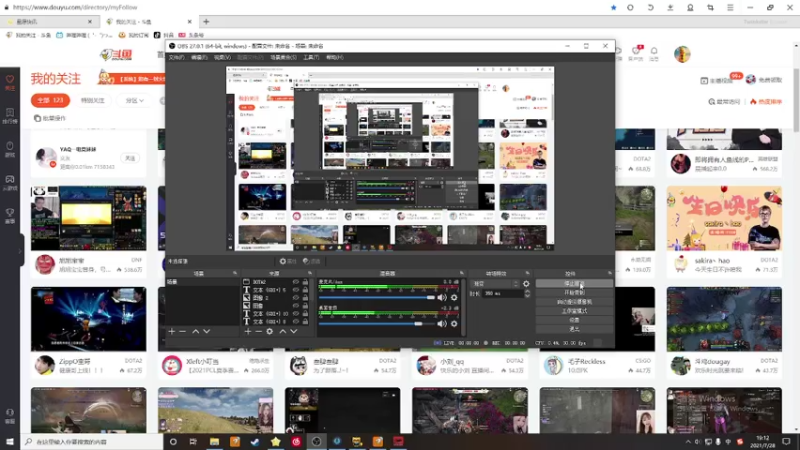Show hidden tray icons chevron on taskbar

coord(688,442)
